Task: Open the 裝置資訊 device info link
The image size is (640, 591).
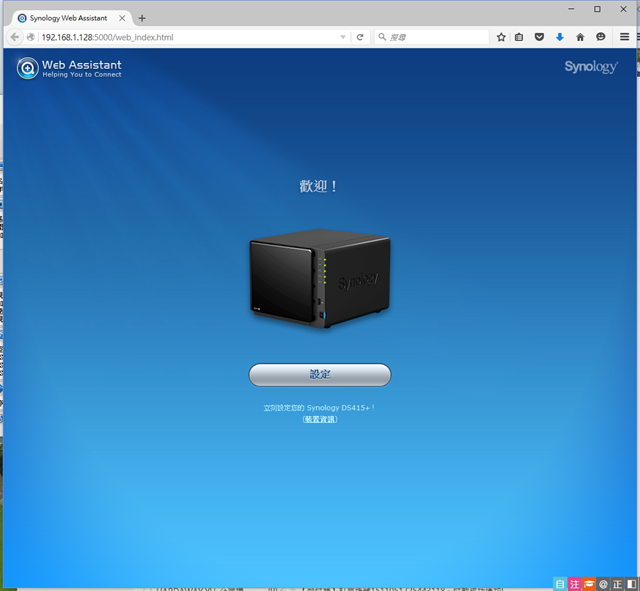Action: pos(320,419)
